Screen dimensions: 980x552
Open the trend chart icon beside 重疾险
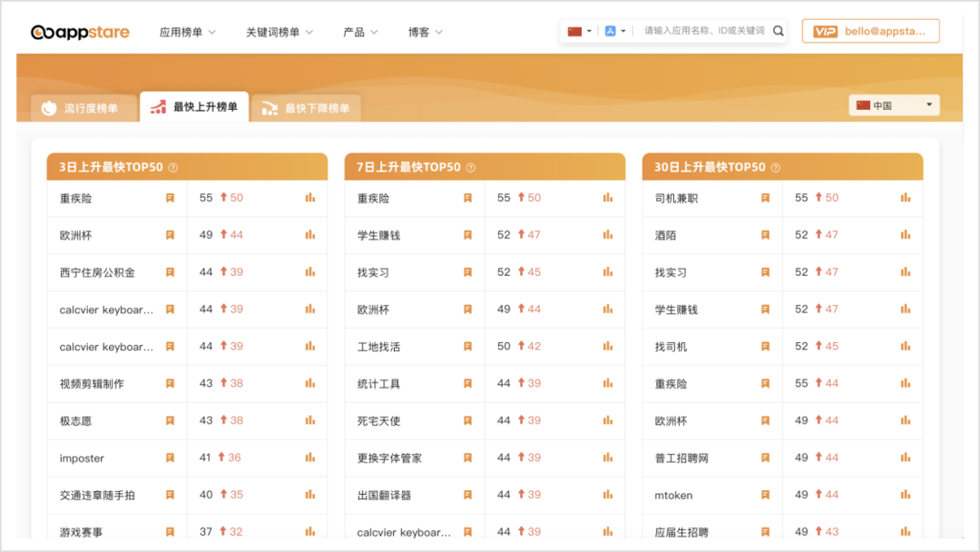coord(309,197)
